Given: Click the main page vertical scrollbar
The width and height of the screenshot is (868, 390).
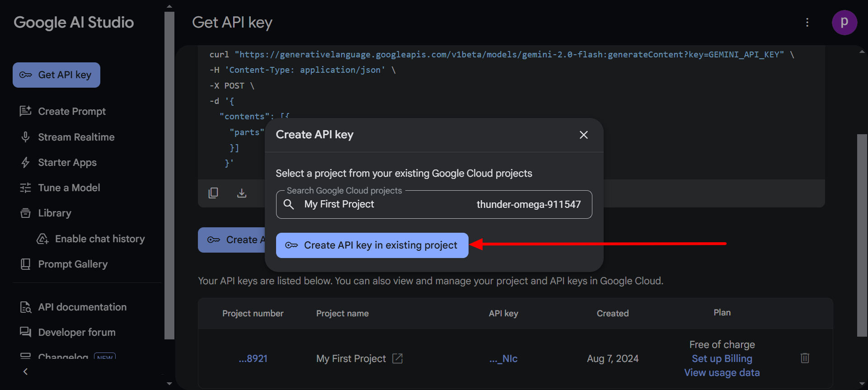Looking at the screenshot, I should (862, 235).
